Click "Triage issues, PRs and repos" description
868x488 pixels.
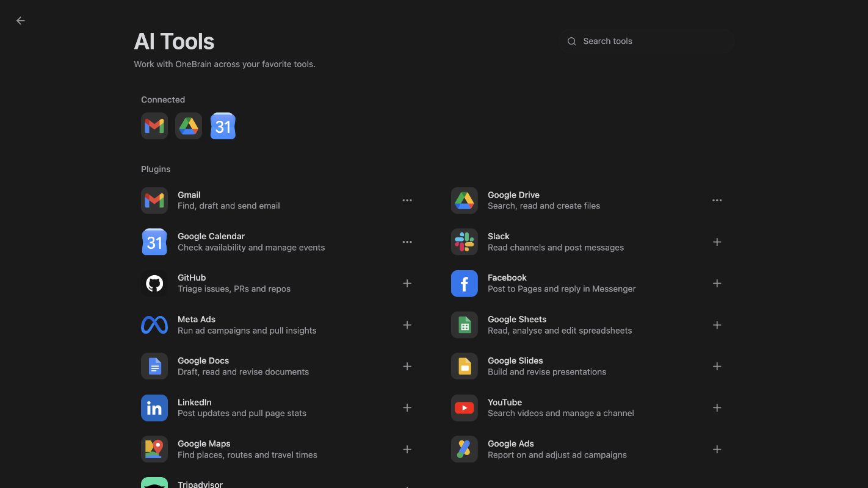[234, 289]
